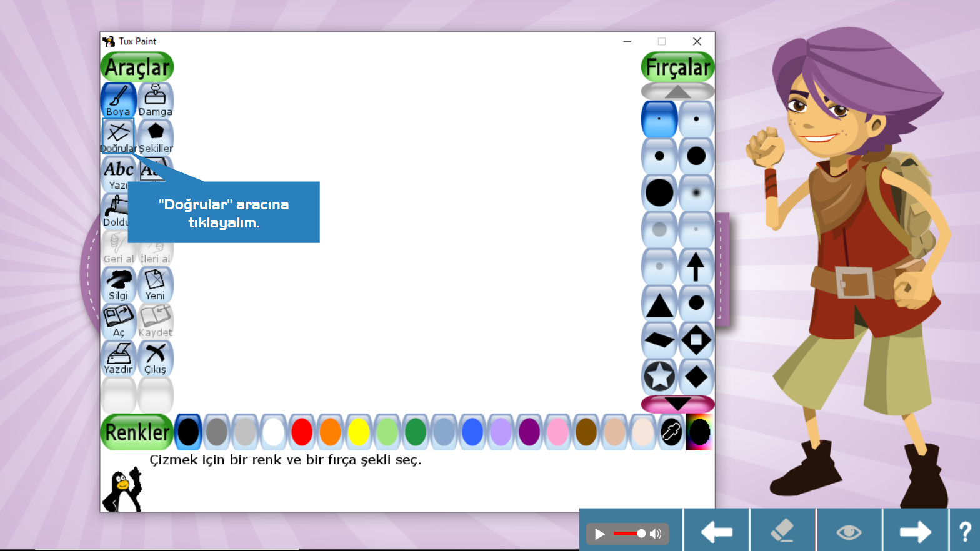Pick the yellow color swatch

[x=359, y=432]
